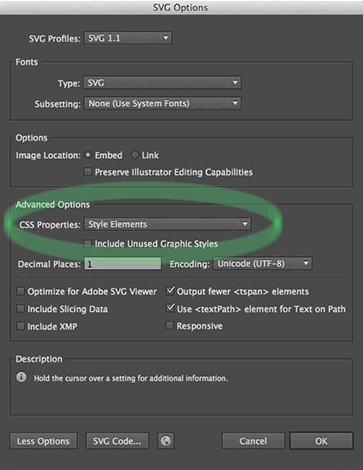Select the Link image location radio button

click(x=135, y=155)
